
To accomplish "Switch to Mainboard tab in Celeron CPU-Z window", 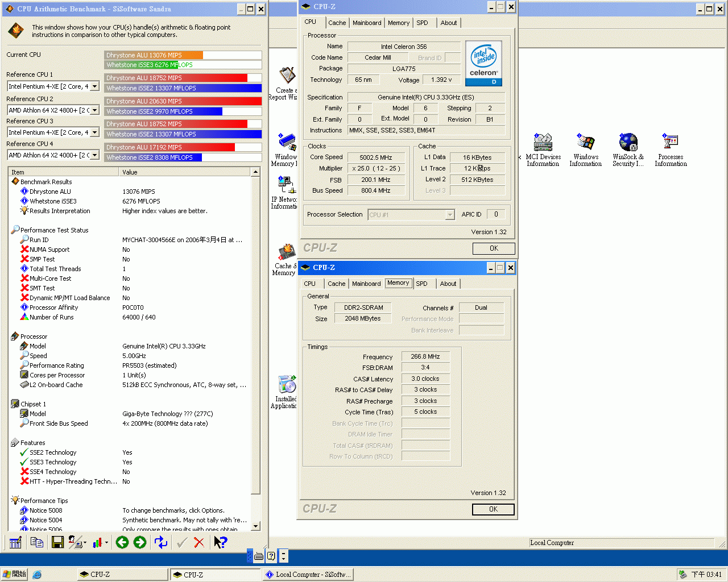I will (367, 23).
